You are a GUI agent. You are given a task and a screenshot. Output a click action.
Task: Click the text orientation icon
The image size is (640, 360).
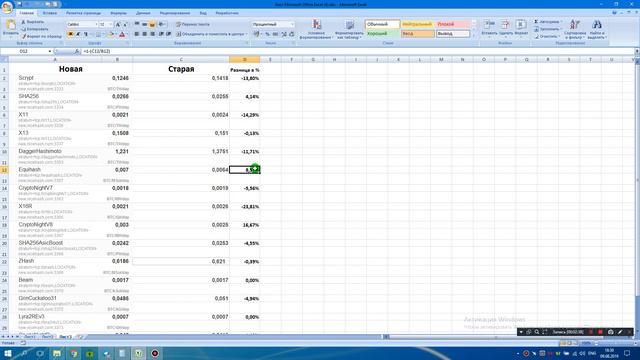162,24
